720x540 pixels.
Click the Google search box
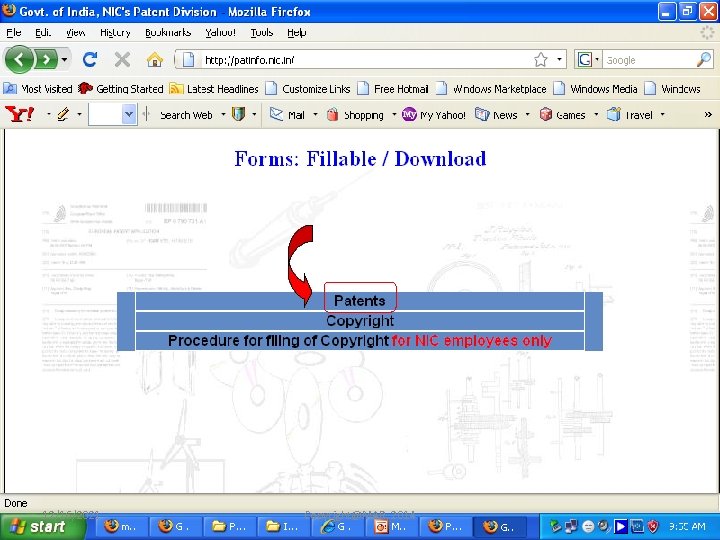(x=648, y=60)
